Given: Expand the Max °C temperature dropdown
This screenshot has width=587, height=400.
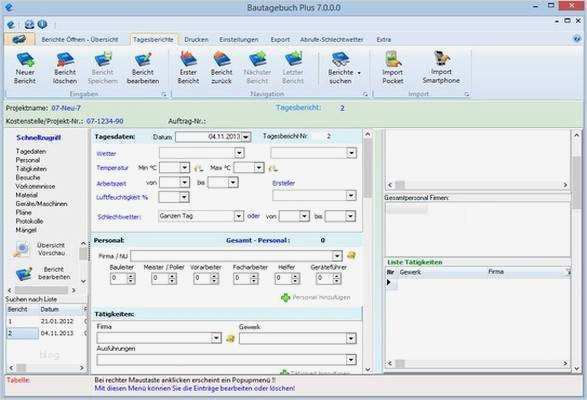Looking at the screenshot, I should pos(259,167).
